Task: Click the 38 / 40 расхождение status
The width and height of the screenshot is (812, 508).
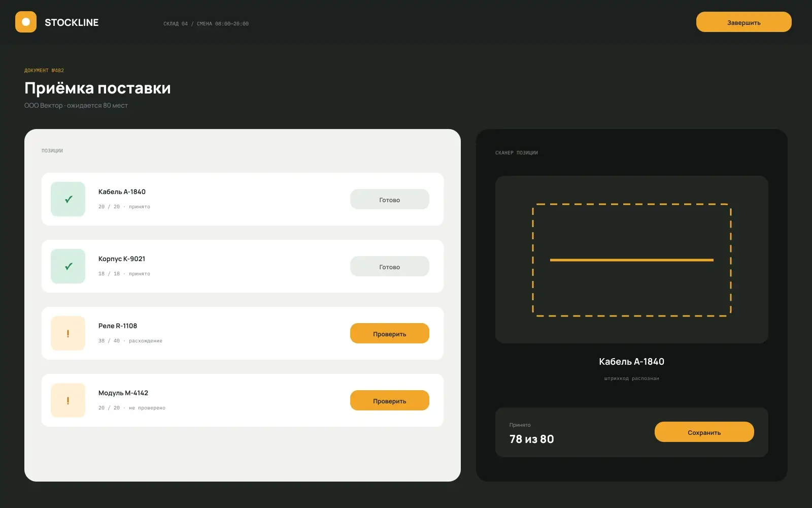Action: (x=130, y=341)
